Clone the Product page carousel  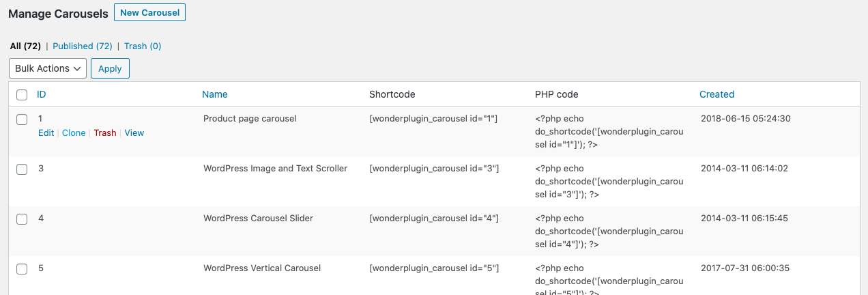(x=74, y=133)
